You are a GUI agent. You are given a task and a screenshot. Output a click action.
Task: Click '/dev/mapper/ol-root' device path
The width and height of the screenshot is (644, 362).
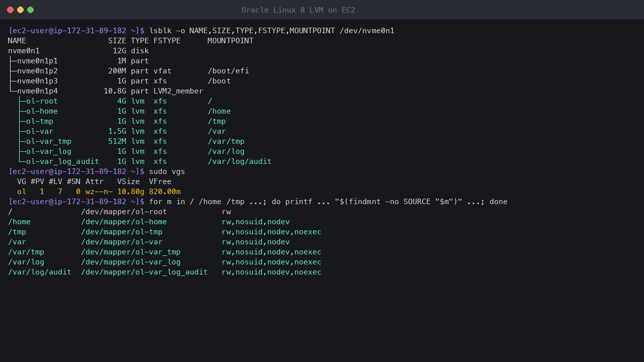coord(124,212)
